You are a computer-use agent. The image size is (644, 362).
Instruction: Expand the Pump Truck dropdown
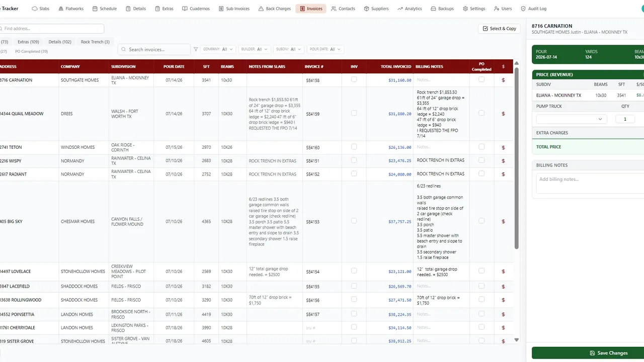(572, 119)
